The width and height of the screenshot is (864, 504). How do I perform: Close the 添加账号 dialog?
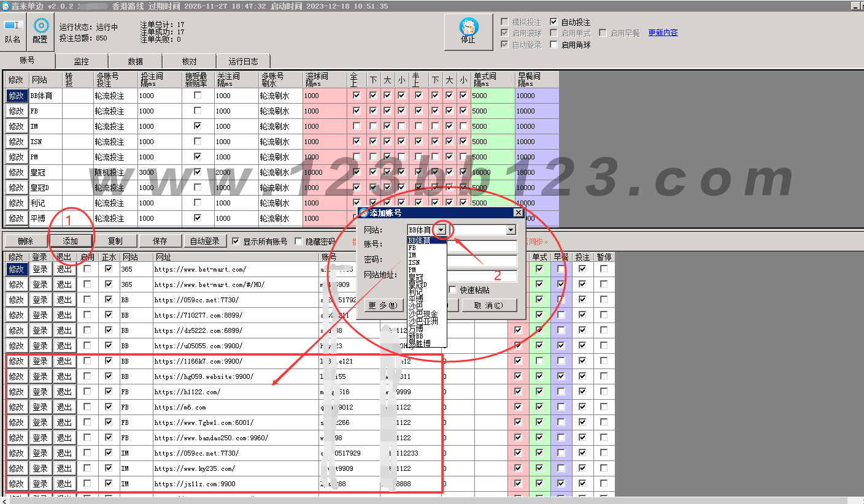tap(519, 213)
